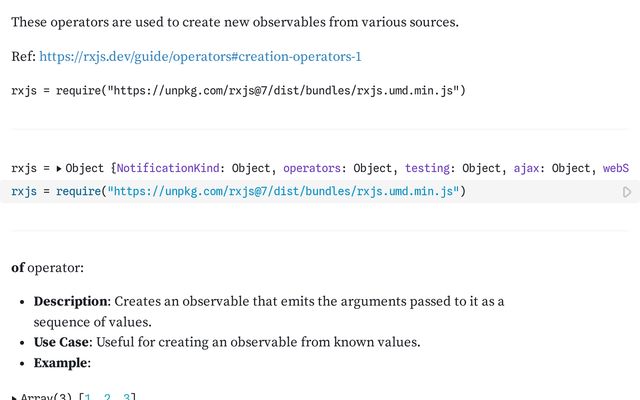Expand the rxjs Object output
640x400 pixels.
(59, 169)
